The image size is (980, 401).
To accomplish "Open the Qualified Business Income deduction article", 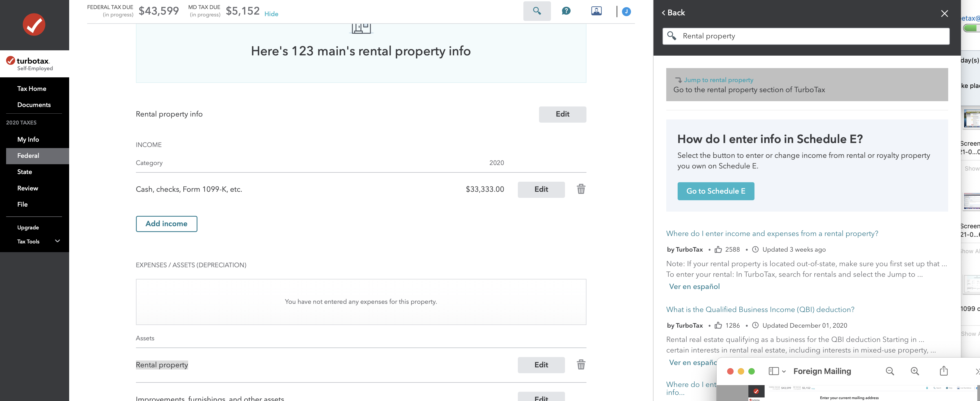I will pos(760,309).
